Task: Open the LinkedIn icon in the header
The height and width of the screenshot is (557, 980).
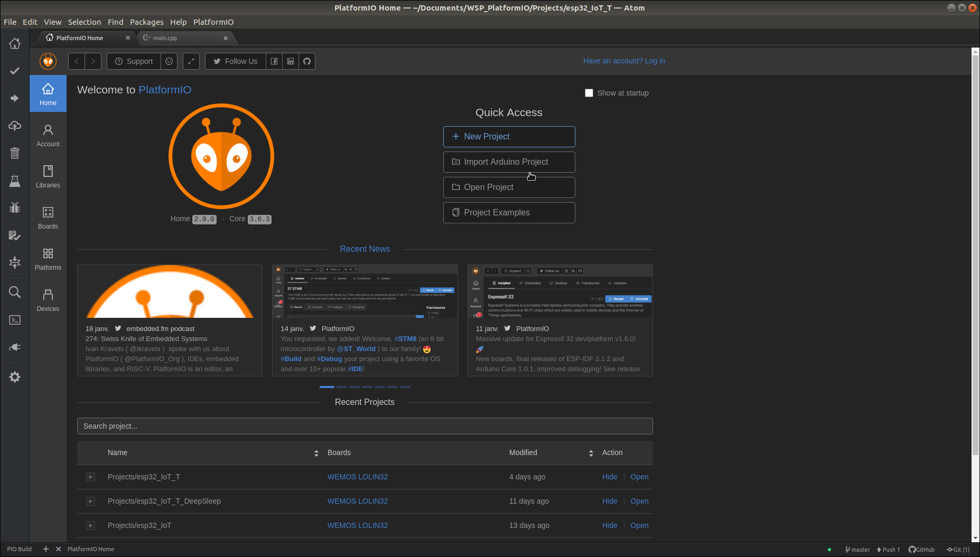Action: 291,61
